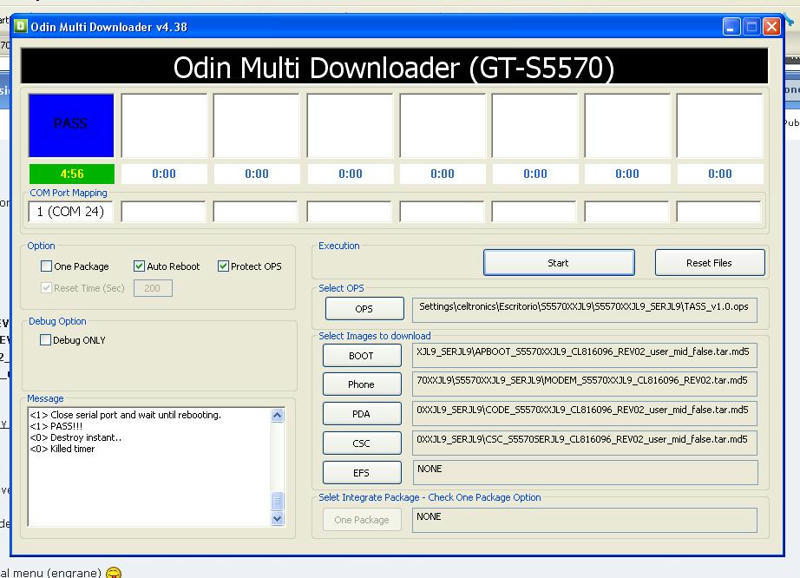This screenshot has width=800, height=578.
Task: Minimize the Odin Multi Downloader window
Action: (x=732, y=27)
